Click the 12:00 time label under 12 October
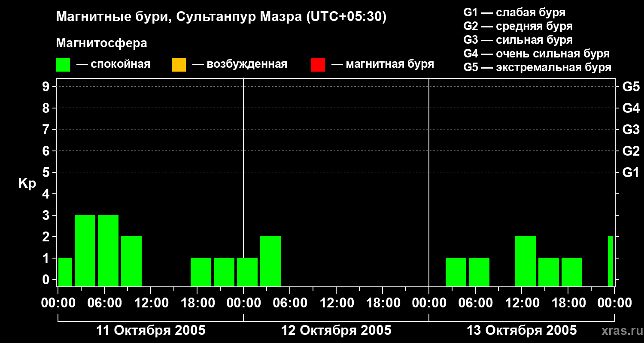 [336, 303]
